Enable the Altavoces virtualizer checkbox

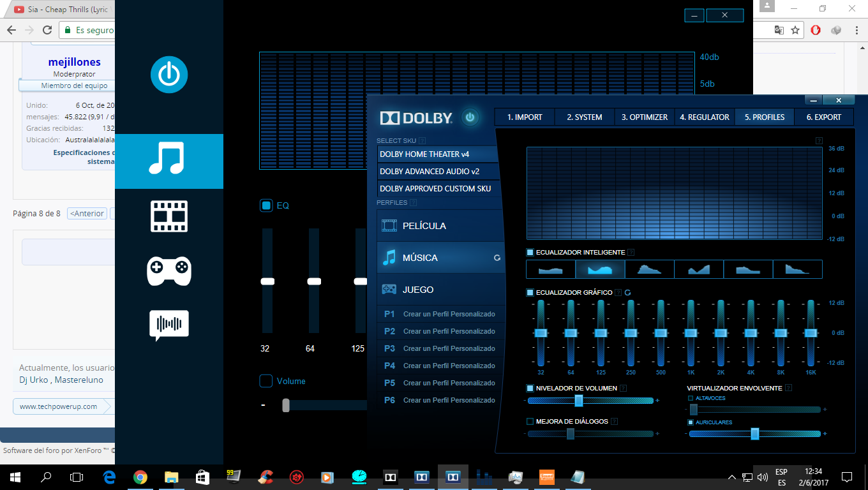[x=691, y=398]
